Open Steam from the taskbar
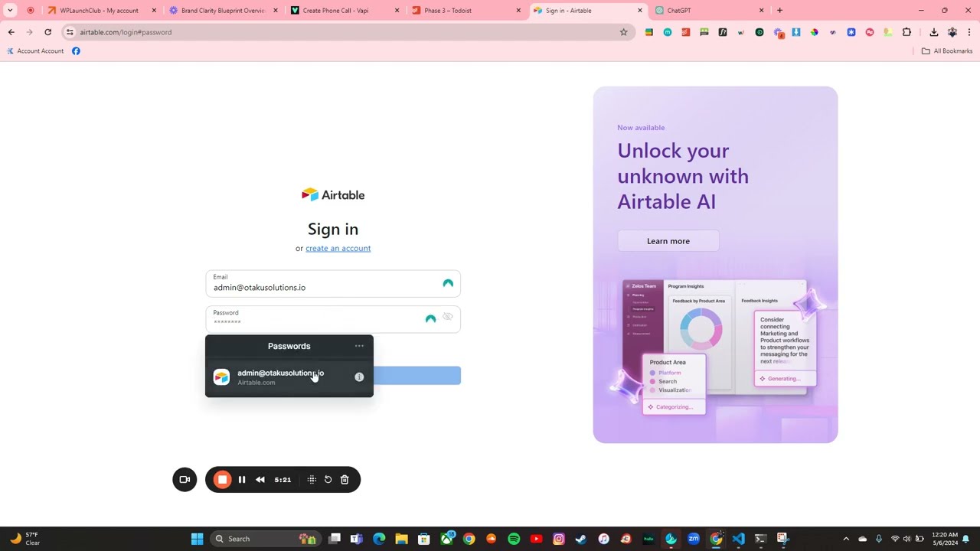The image size is (980, 551). click(x=581, y=539)
